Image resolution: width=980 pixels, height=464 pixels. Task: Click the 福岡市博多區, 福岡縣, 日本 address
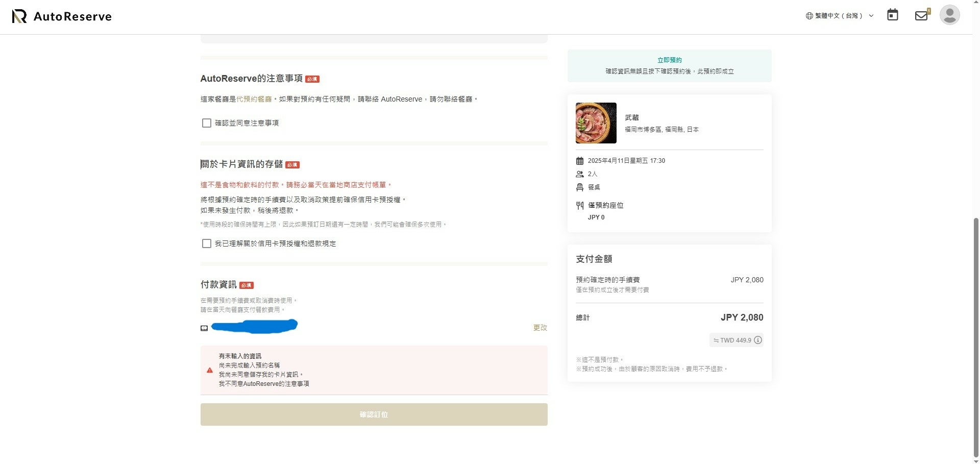click(661, 130)
